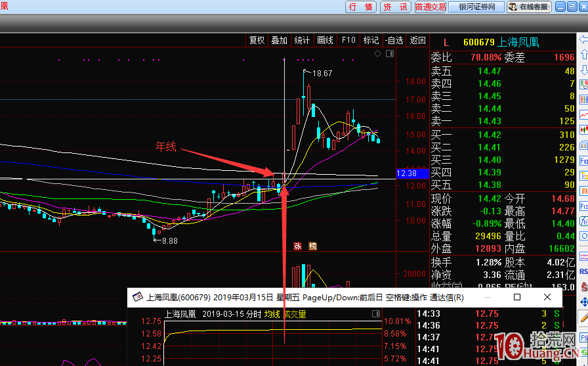Click the 委比 78.08% value
The image size is (588, 366).
[486, 57]
